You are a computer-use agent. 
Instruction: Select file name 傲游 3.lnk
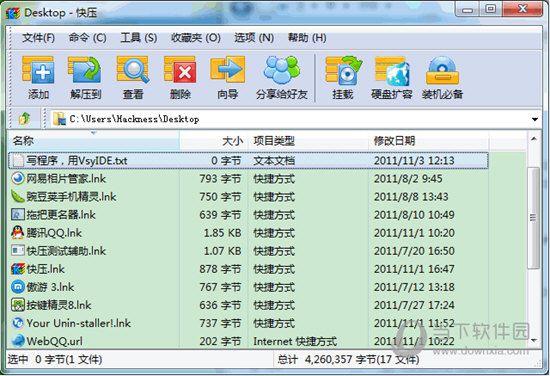click(x=50, y=287)
